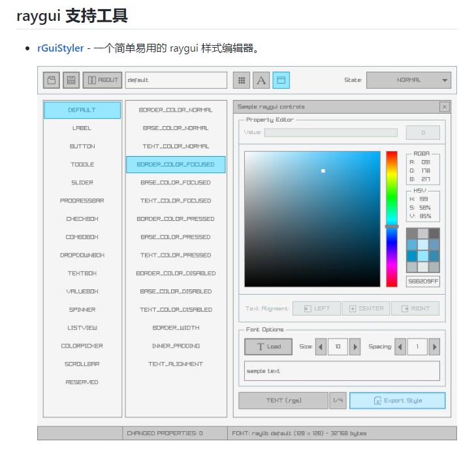Image resolution: width=476 pixels, height=456 pixels.
Task: Edit the 'sample text' field
Action: coord(342,371)
